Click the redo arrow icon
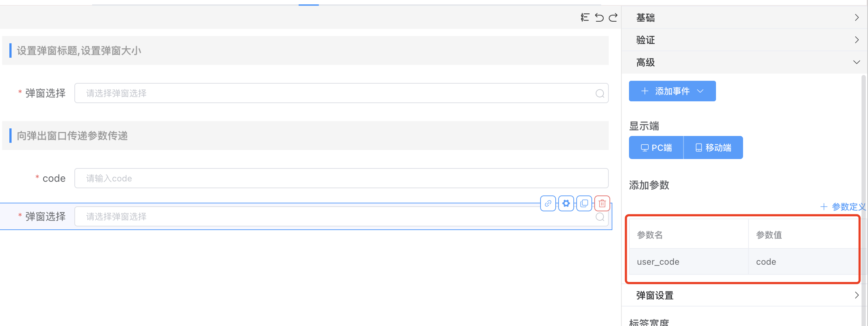The height and width of the screenshot is (326, 868). point(613,17)
